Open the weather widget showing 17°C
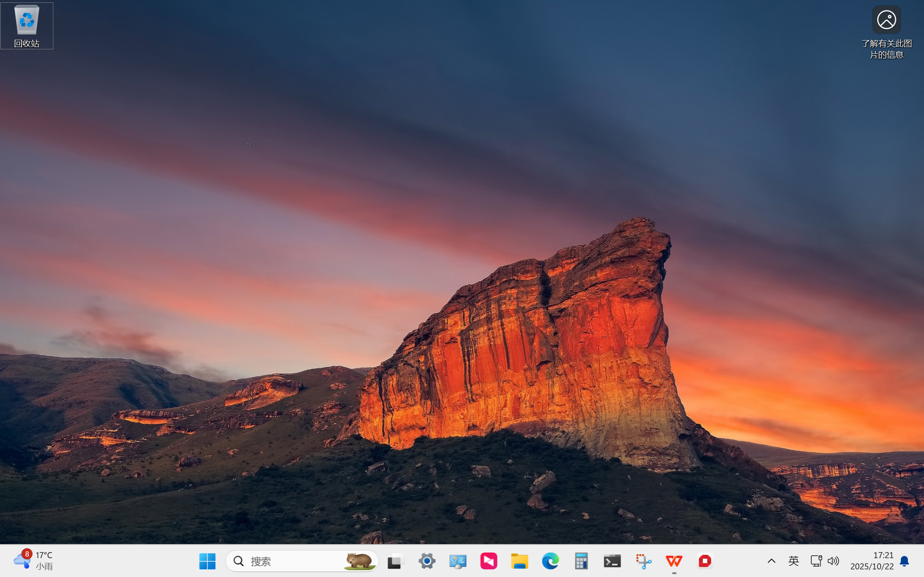The width and height of the screenshot is (924, 577). coord(34,561)
